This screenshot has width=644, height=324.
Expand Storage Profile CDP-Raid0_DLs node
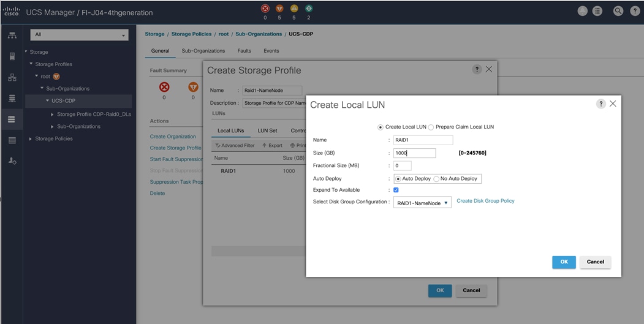53,114
